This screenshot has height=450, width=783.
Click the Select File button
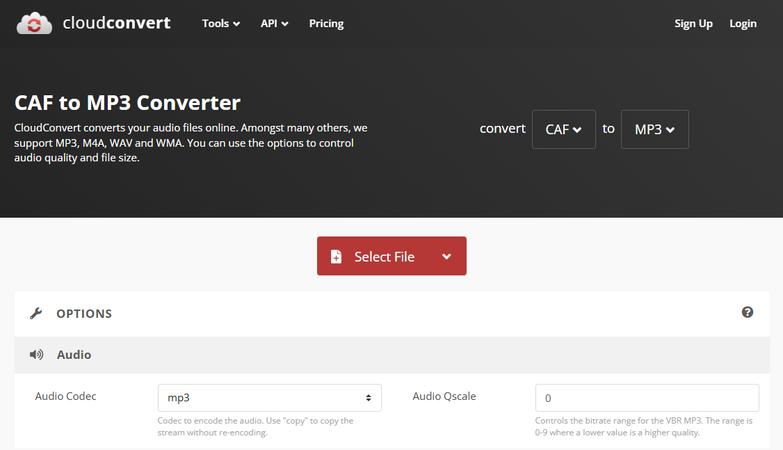[x=392, y=256]
